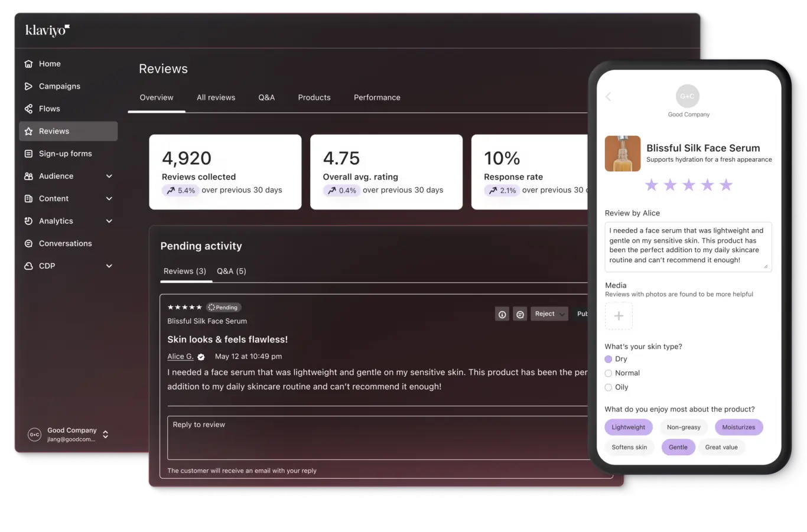Screen dimensions: 807x532
Task: Open Campaigns in the sidebar
Action: tap(60, 86)
